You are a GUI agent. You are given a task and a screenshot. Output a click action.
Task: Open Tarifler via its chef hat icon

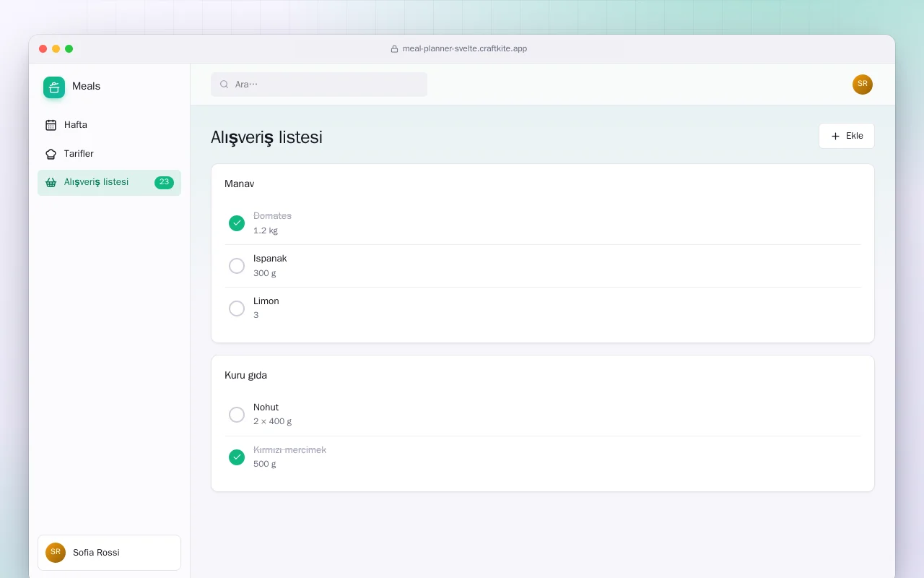tap(51, 154)
